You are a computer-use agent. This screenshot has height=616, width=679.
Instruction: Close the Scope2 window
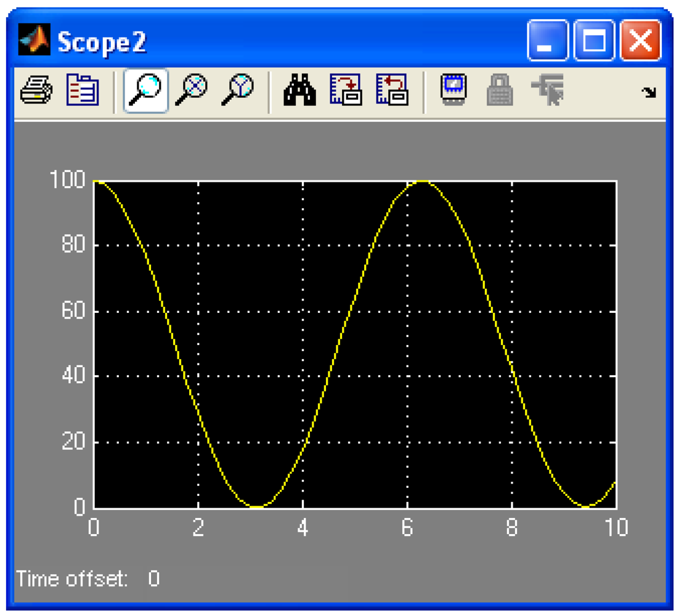(640, 41)
